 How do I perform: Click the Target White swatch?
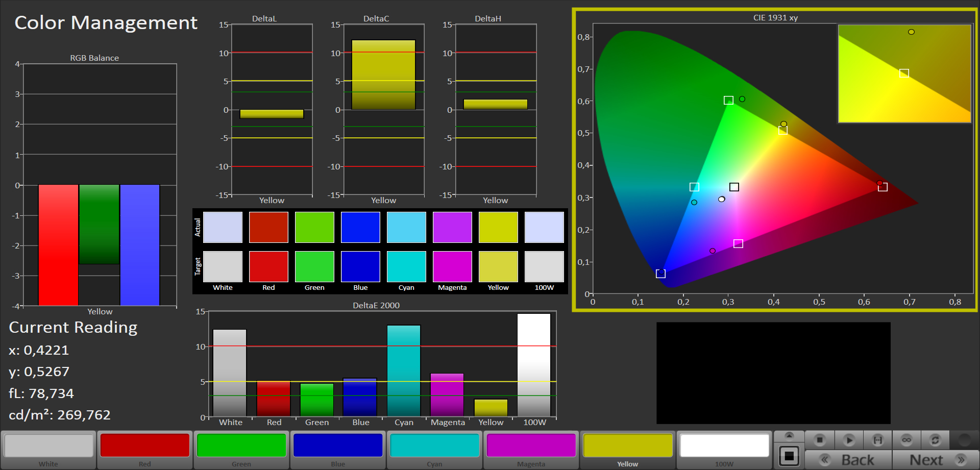[x=223, y=266]
